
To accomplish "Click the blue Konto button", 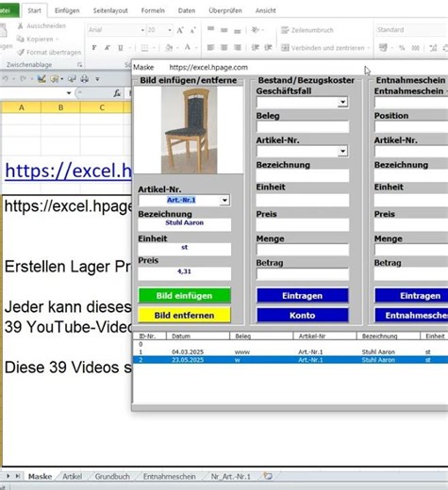I will click(303, 315).
